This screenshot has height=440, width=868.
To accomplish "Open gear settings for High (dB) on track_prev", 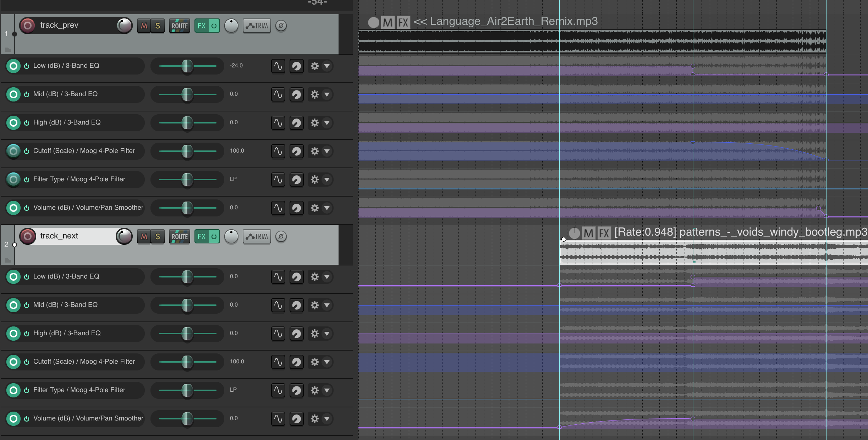I will click(x=314, y=123).
